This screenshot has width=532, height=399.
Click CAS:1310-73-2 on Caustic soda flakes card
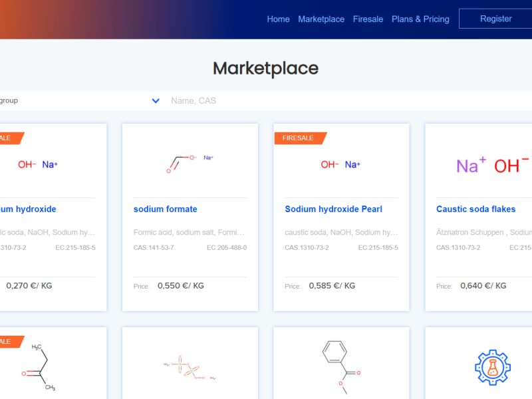[x=458, y=247]
